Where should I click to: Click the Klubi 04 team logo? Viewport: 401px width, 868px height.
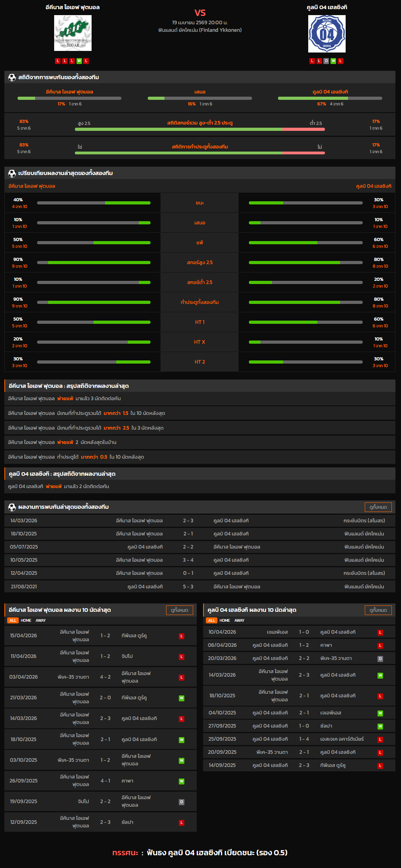pyautogui.click(x=327, y=34)
